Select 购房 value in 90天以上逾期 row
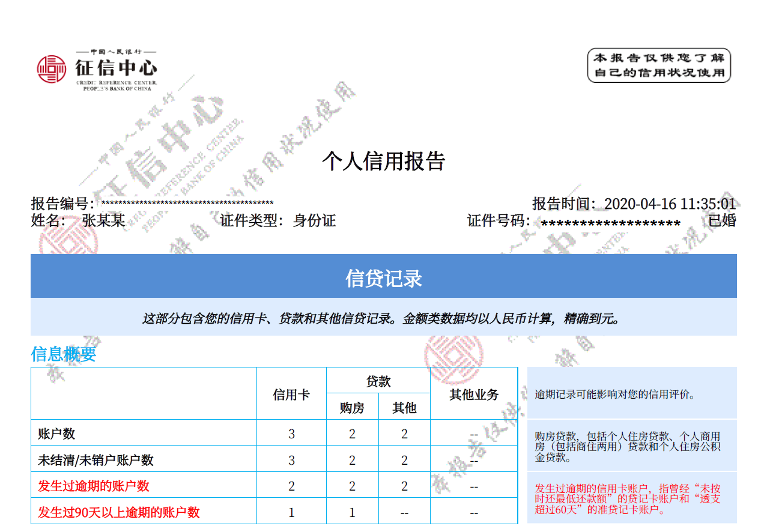 click(x=352, y=513)
